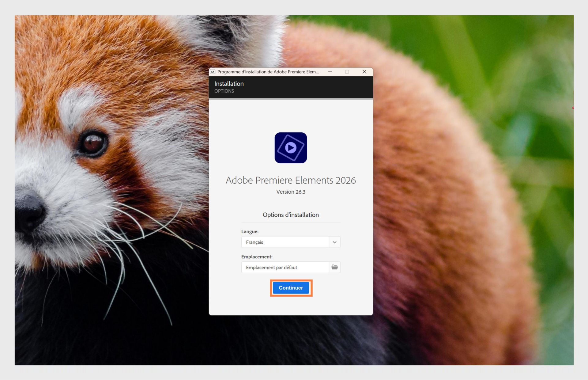
Task: Select the Emplacement par défaut field
Action: click(x=285, y=267)
